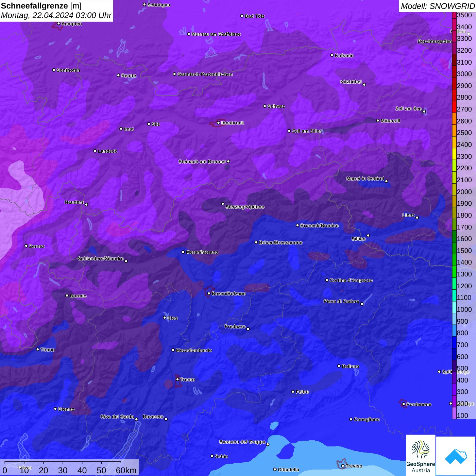The width and height of the screenshot is (476, 476).
Task: Click the 60km scale bar label
Action: (126, 470)
